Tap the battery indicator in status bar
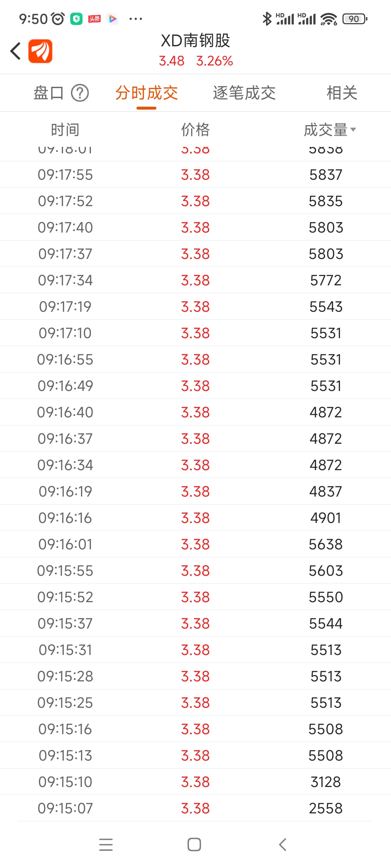Image resolution: width=391 pixels, height=868 pixels. point(355,19)
